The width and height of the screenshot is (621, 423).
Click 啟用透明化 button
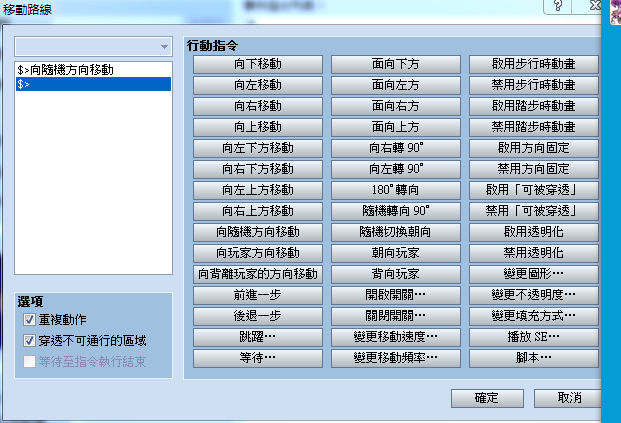(533, 232)
